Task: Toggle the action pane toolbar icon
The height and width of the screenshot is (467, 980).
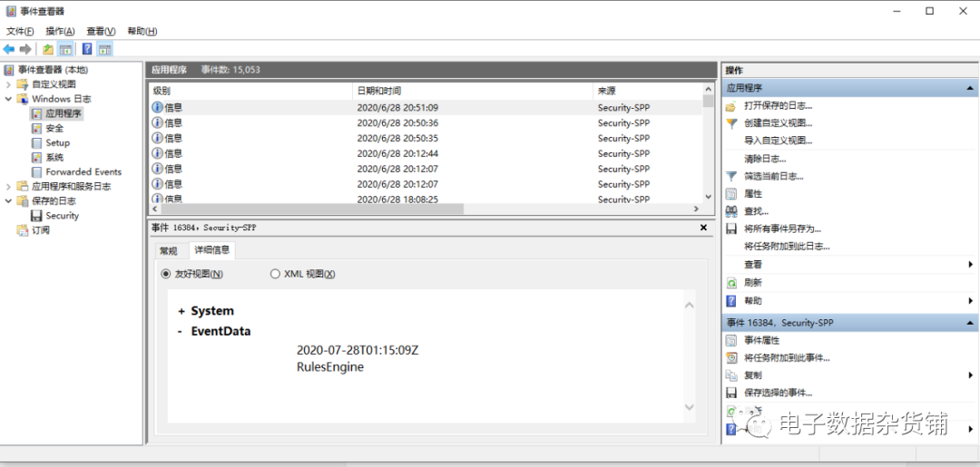Action: point(105,49)
